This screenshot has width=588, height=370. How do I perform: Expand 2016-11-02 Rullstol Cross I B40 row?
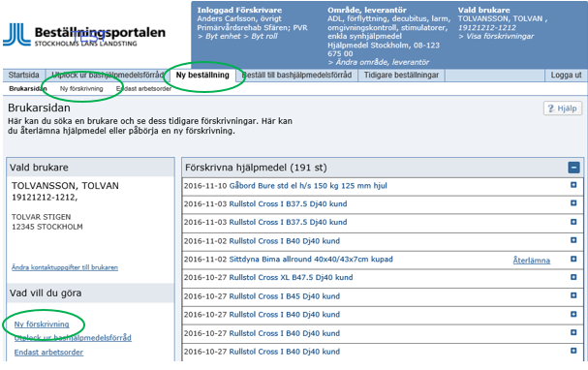(x=573, y=240)
